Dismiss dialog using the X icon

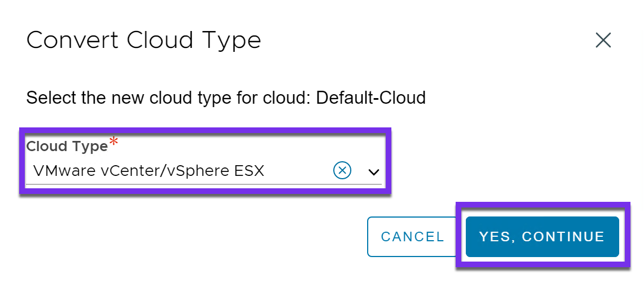pos(603,41)
